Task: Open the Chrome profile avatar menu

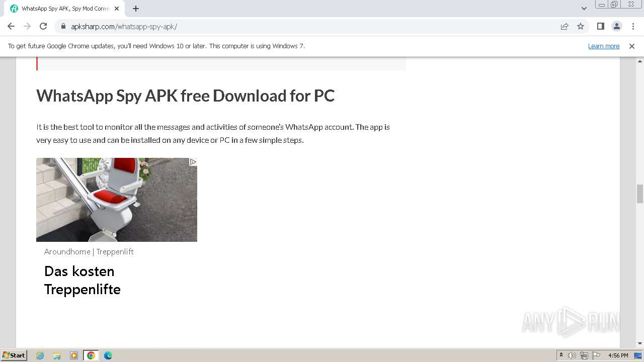Action: 616,26
